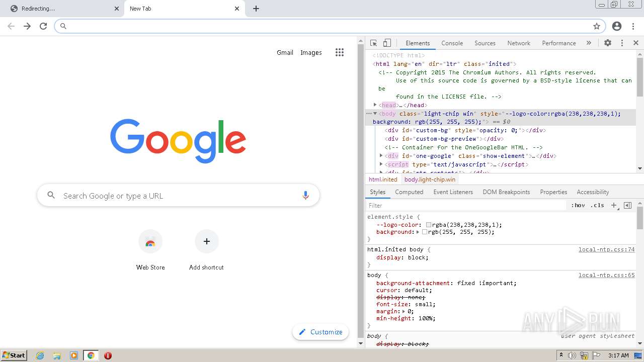The width and height of the screenshot is (644, 362).
Task: Open DevTools settings gear
Action: click(x=608, y=43)
